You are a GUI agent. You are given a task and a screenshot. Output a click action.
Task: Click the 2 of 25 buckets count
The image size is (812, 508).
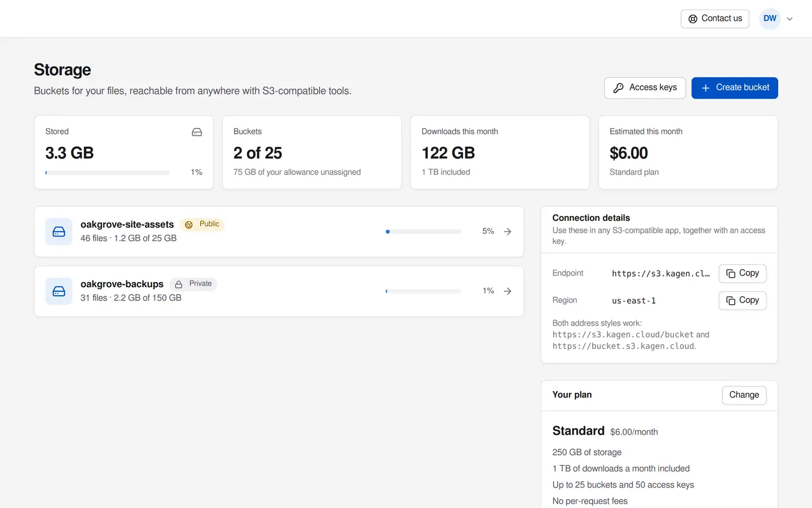pyautogui.click(x=258, y=153)
